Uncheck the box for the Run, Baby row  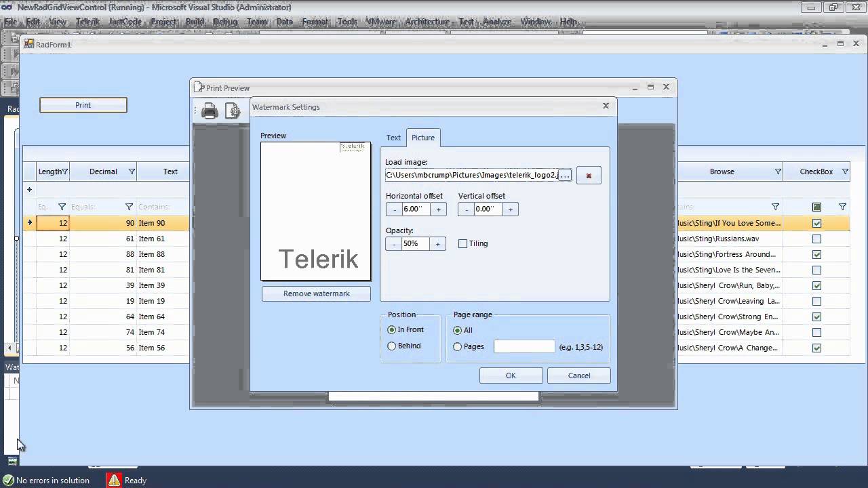click(816, 285)
